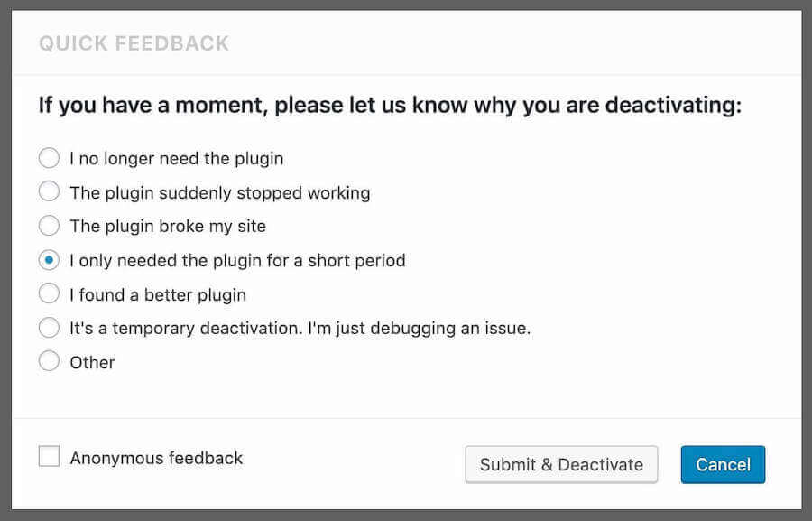Click the blue Cancel button
The height and width of the screenshot is (521, 812).
[723, 464]
